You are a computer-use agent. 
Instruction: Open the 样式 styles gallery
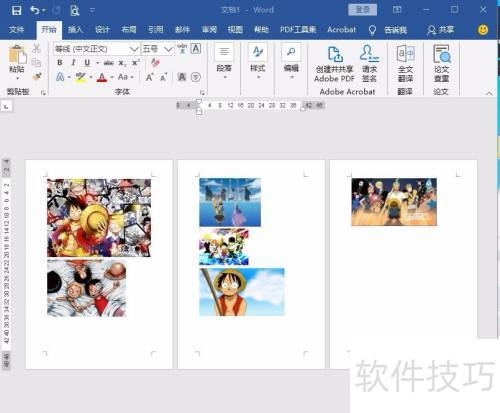258,62
